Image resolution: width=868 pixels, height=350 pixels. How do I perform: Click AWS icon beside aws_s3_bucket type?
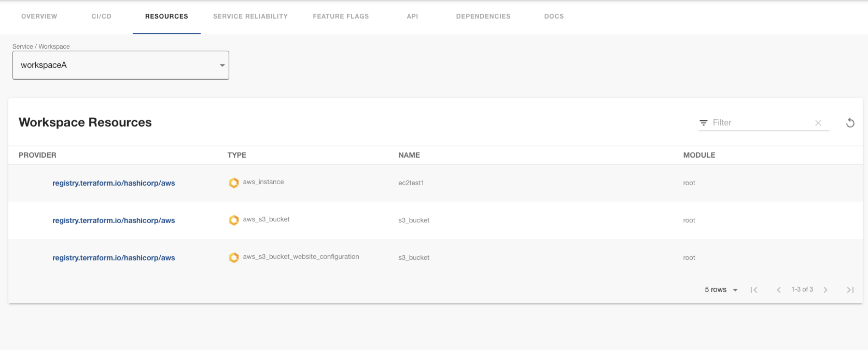[x=234, y=220]
